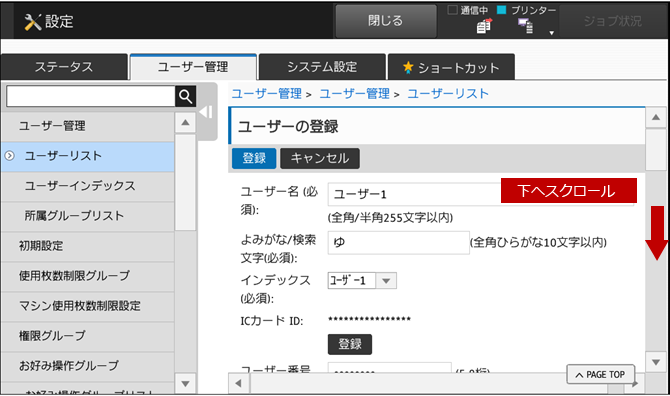Open the small dropdown arrow beside printer icon
The width and height of the screenshot is (670, 396).
coord(552,33)
